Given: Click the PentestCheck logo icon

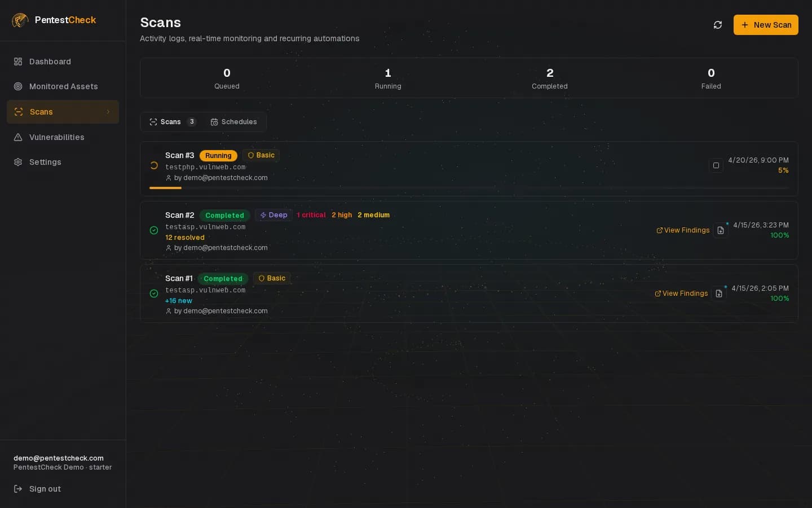Looking at the screenshot, I should tap(20, 20).
